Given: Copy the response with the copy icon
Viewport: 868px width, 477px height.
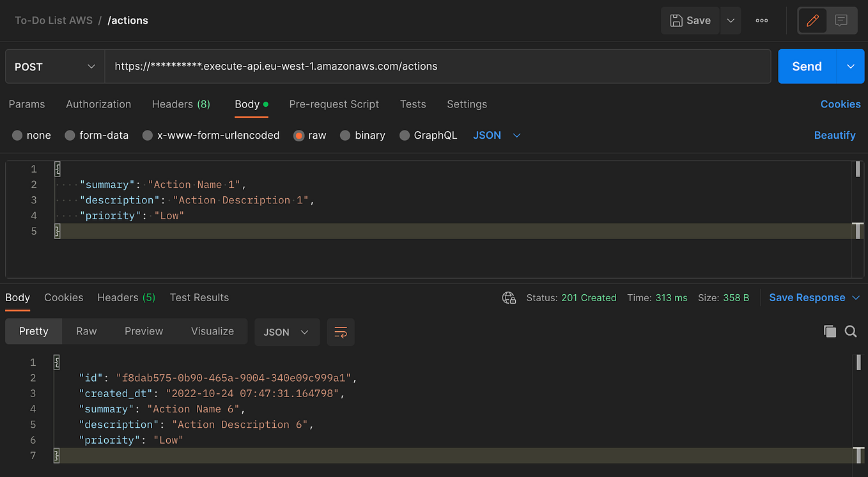Looking at the screenshot, I should (x=830, y=331).
